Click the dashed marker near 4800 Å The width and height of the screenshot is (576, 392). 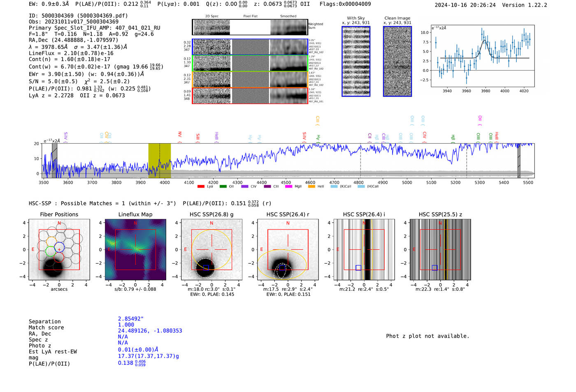(x=360, y=161)
